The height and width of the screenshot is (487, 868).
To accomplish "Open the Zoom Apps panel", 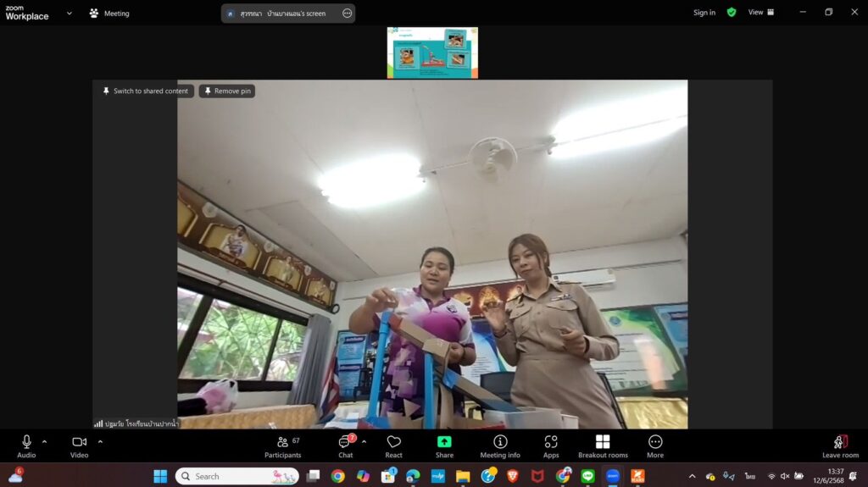I will (x=551, y=446).
